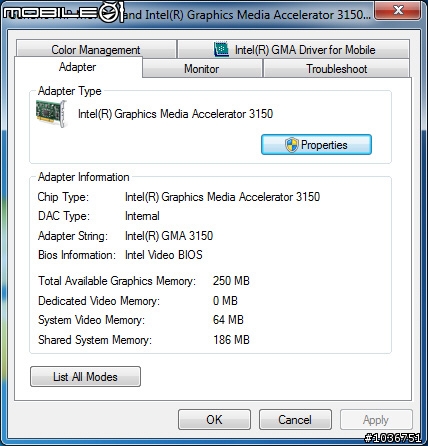This screenshot has height=446, width=428.
Task: Open the Troubleshoot tab
Action: (336, 69)
